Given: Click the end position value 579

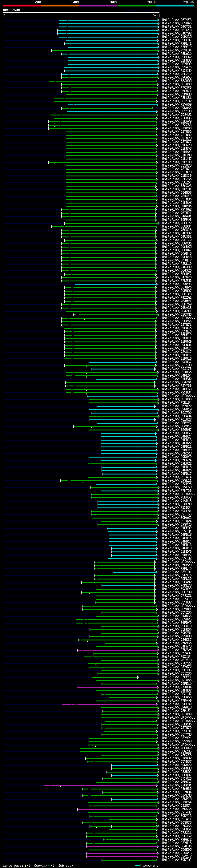Looking at the screenshot, I should [155, 15].
